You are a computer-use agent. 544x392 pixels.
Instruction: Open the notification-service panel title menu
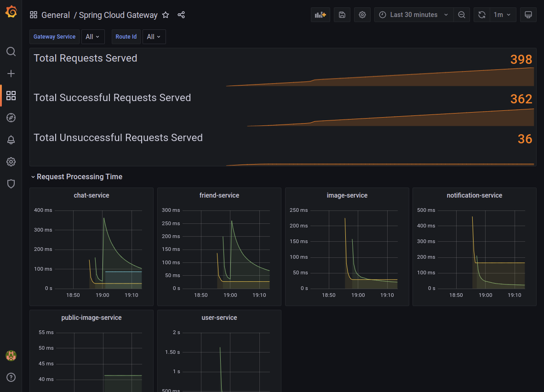click(474, 195)
